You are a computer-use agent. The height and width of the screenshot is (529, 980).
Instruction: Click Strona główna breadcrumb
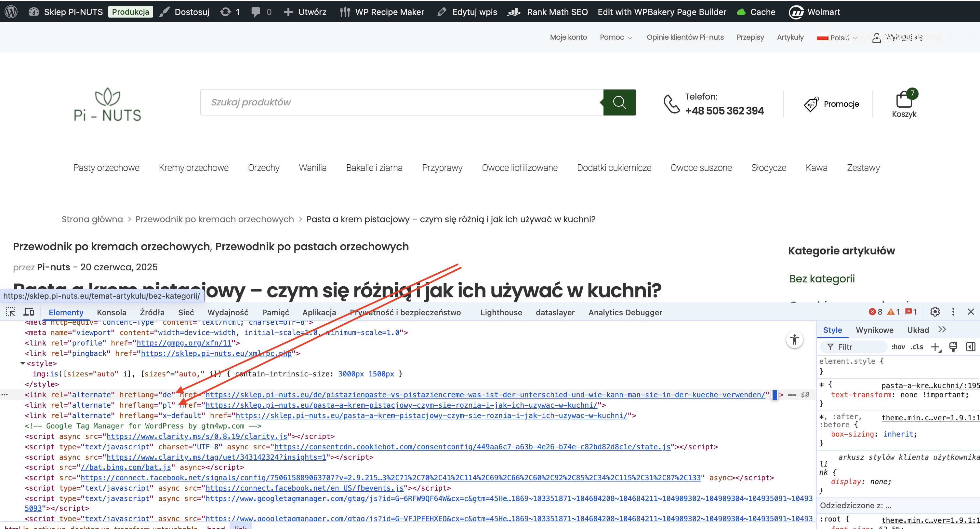point(92,219)
